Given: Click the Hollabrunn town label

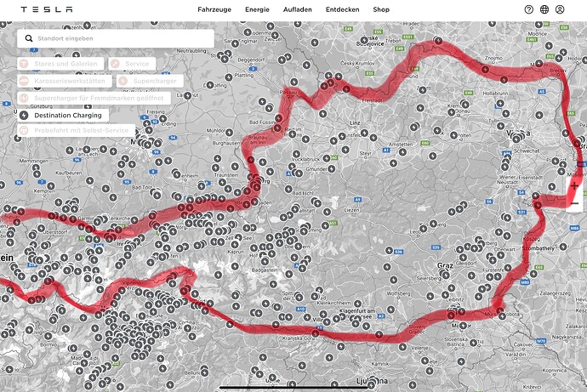Looking at the screenshot, I should [x=495, y=94].
